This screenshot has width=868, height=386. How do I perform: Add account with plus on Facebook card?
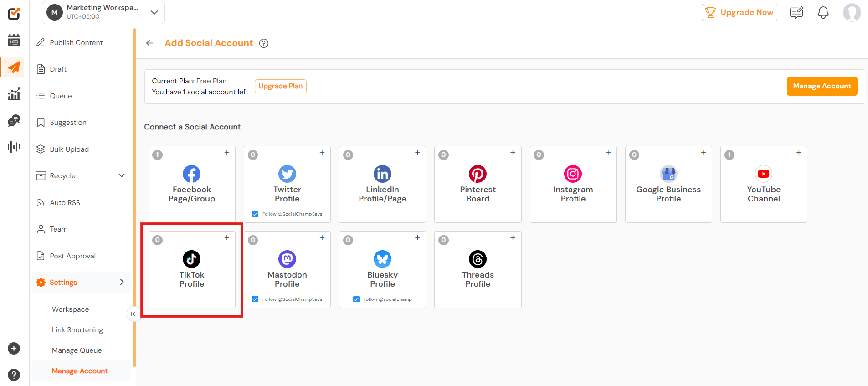coord(226,153)
